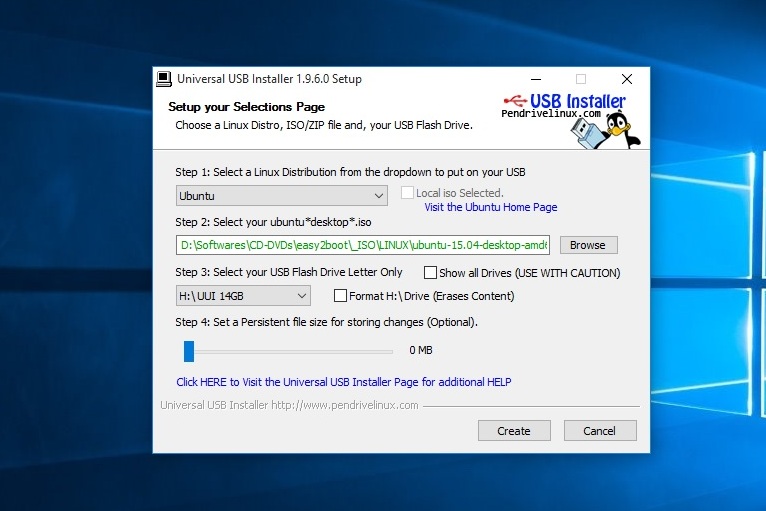Screen dimensions: 766x511
Task: Minimize the Universal USB Installer window
Action: pos(536,79)
